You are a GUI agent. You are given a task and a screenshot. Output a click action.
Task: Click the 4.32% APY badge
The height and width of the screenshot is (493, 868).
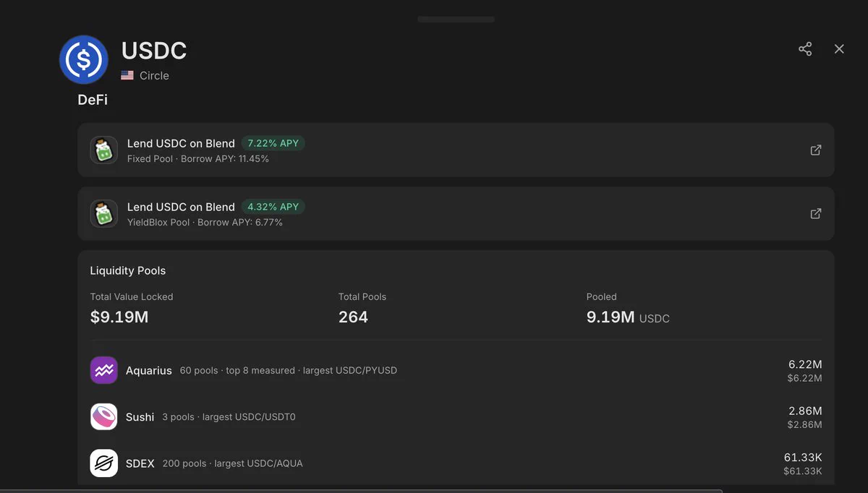pos(273,207)
